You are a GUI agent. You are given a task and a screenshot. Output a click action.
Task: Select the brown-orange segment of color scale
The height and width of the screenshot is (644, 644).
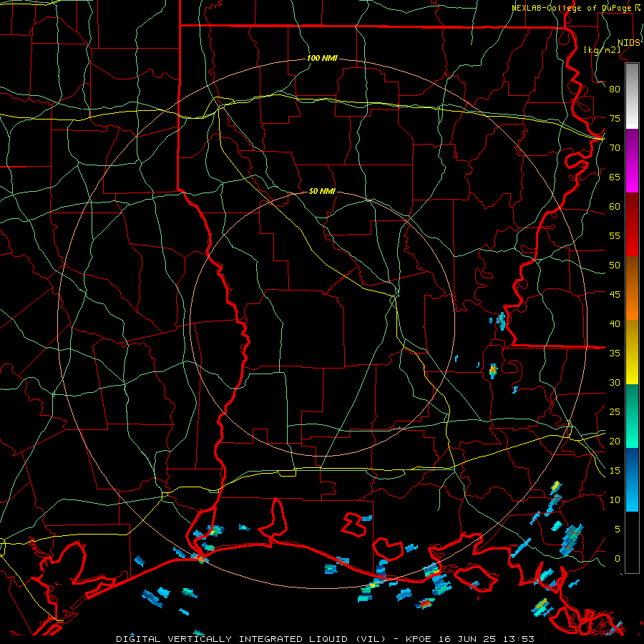[x=632, y=288]
